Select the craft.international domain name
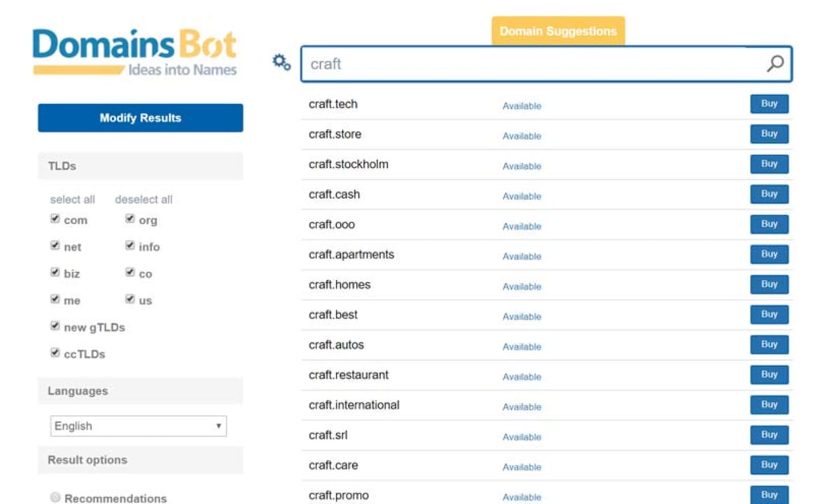Image resolution: width=840 pixels, height=504 pixels. 354,405
